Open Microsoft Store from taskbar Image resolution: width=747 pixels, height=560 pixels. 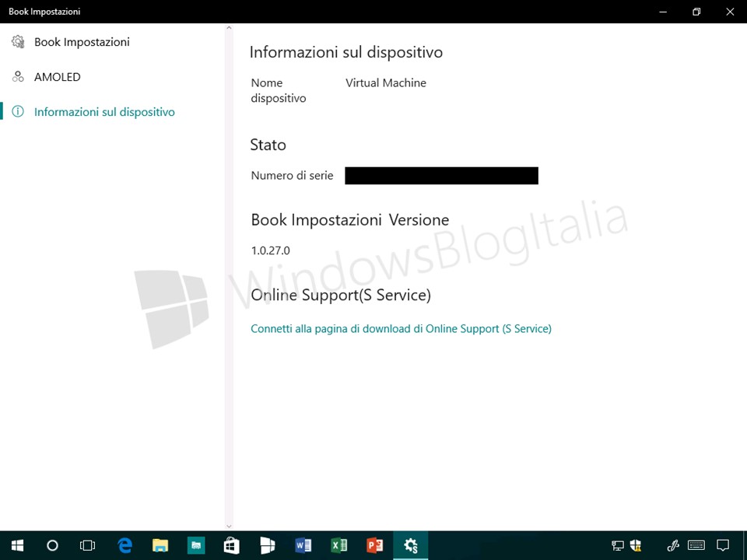click(232, 545)
